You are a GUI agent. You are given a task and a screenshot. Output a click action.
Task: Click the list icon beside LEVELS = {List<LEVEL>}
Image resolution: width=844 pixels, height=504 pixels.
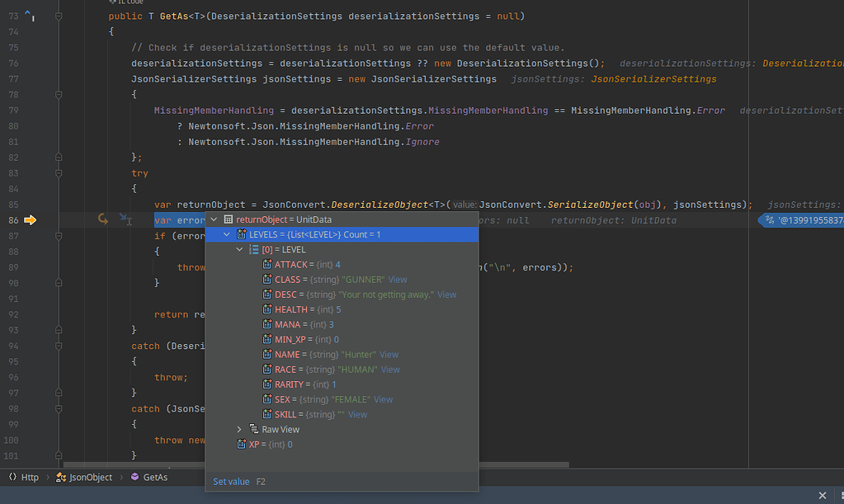[x=240, y=234]
